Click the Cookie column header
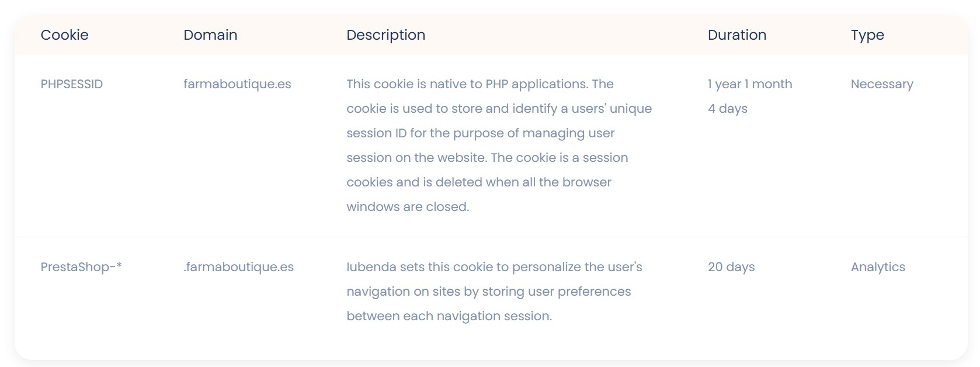980x367 pixels. coord(64,35)
